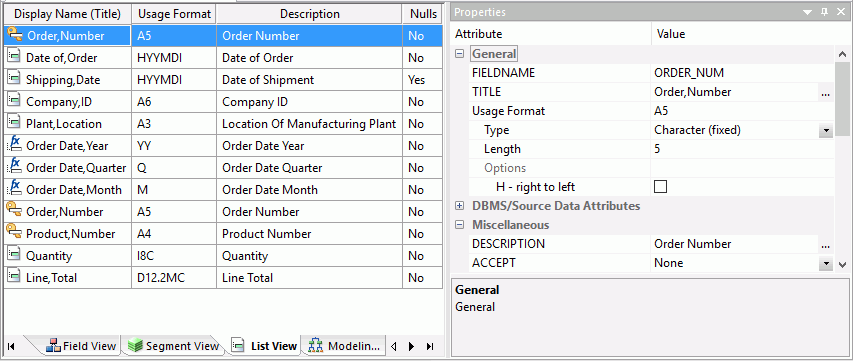Click the Q usage format cell

[174, 168]
